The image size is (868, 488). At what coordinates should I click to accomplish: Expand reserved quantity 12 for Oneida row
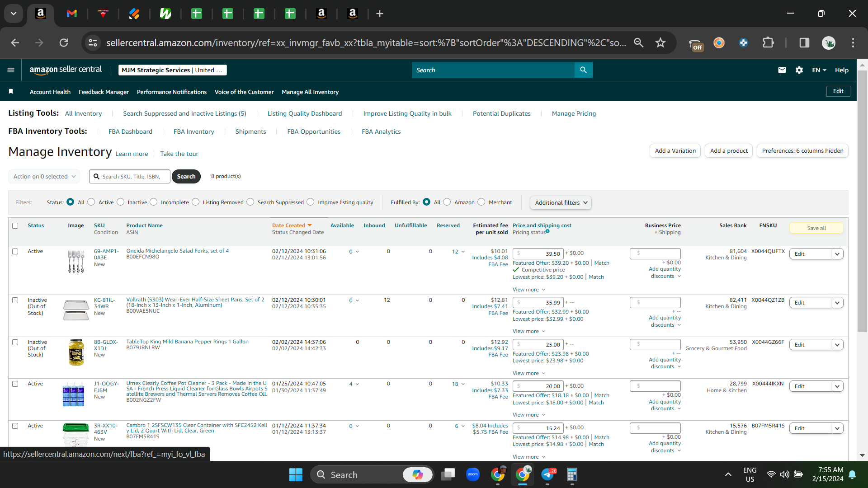click(458, 252)
